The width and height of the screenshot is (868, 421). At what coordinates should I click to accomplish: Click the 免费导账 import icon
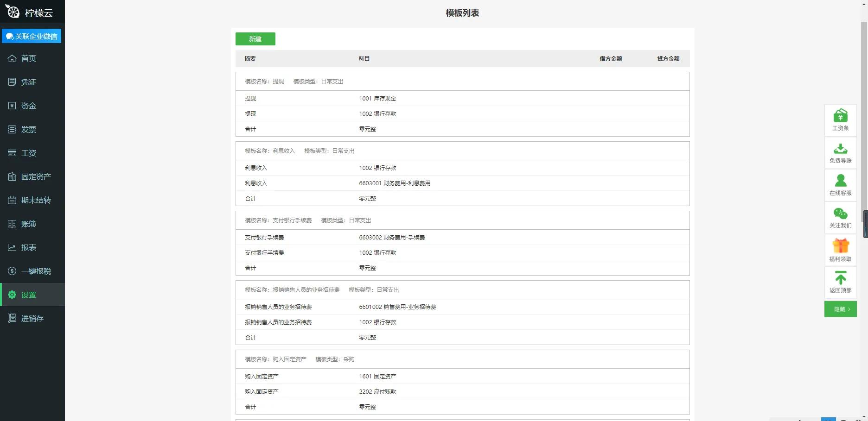tap(840, 153)
